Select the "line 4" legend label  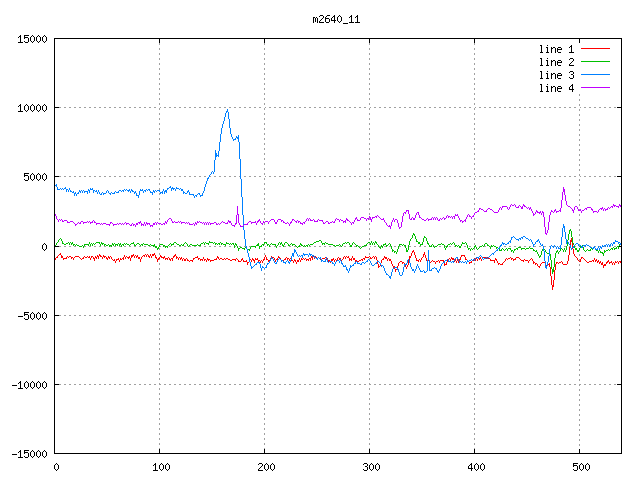pyautogui.click(x=557, y=88)
